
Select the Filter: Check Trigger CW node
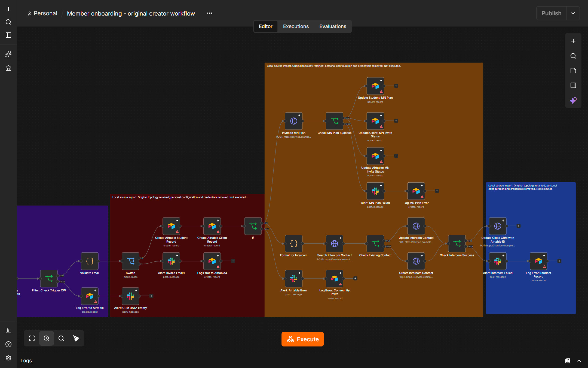coord(49,279)
